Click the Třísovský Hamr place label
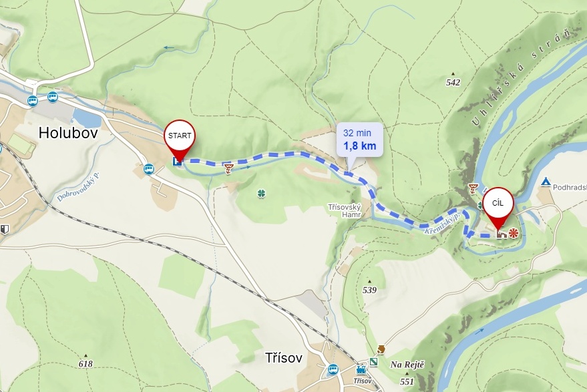587x392 pixels. click(344, 211)
